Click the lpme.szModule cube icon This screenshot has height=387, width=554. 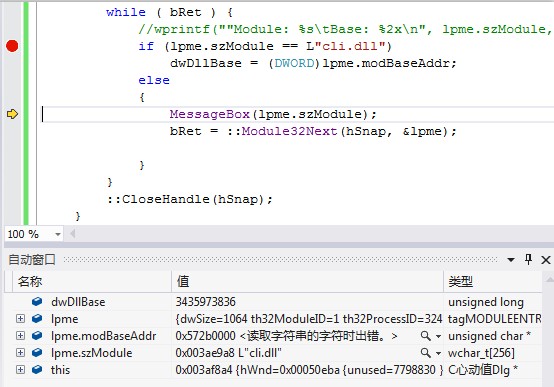click(37, 353)
